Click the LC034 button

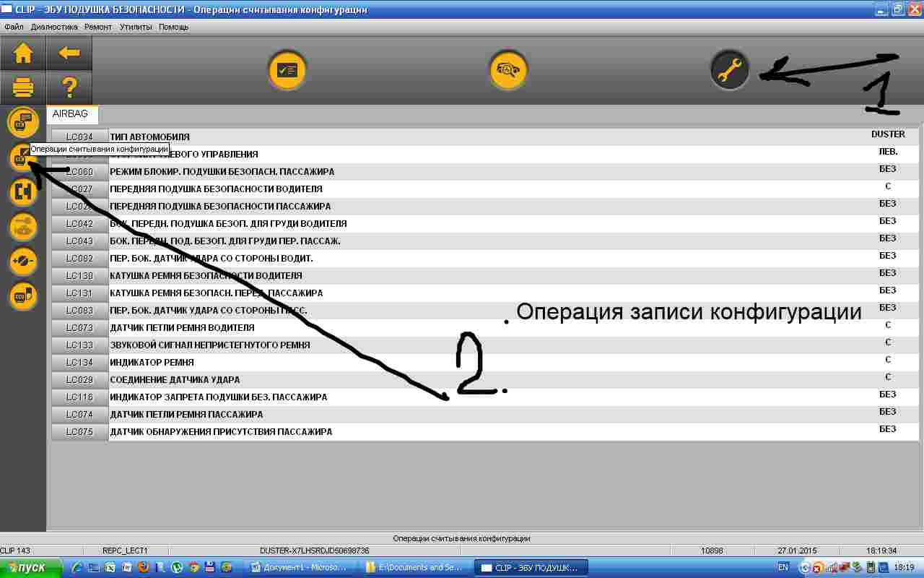pyautogui.click(x=79, y=137)
